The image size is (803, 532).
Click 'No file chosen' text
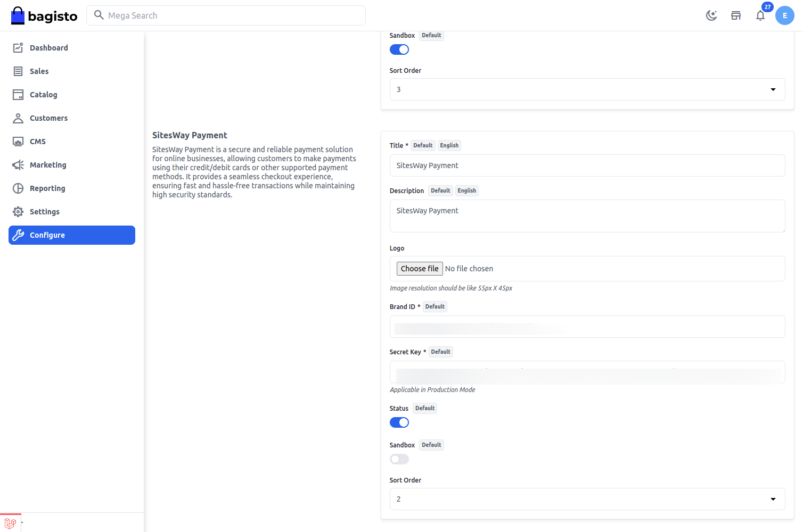[x=469, y=269]
